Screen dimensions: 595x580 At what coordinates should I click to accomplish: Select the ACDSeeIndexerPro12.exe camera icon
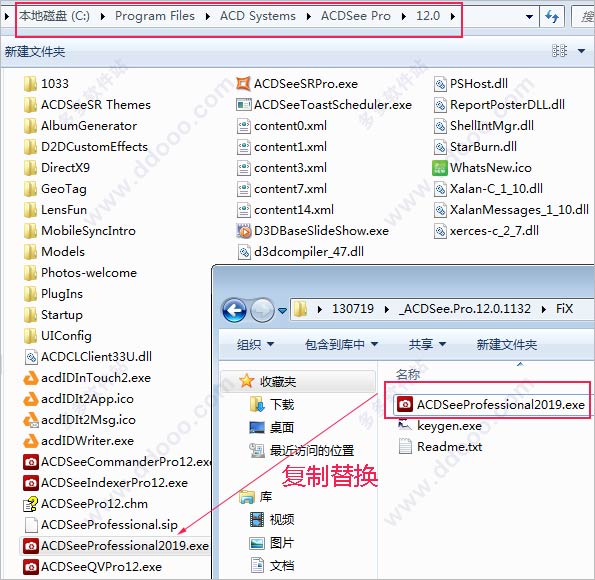point(31,483)
